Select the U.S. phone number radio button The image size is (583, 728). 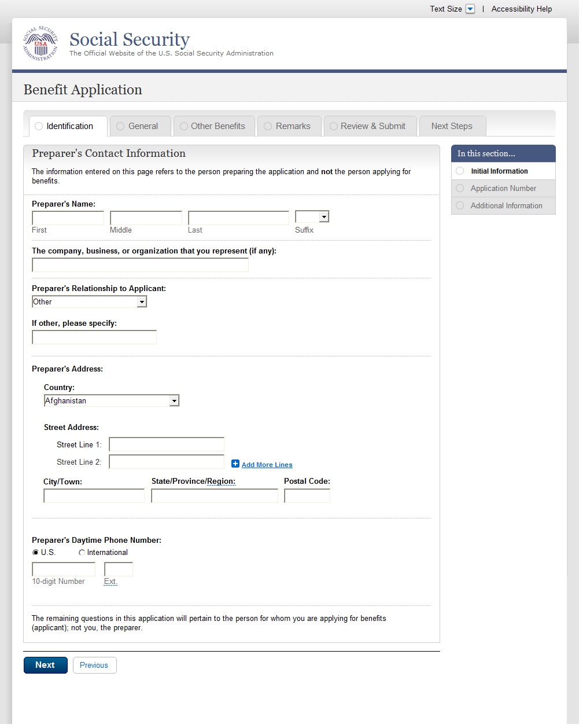36,553
